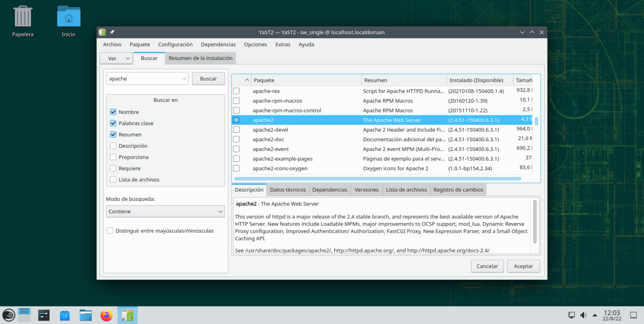Expand the hidden system tray icons arrow
This screenshot has height=324, width=644.
pyautogui.click(x=595, y=315)
